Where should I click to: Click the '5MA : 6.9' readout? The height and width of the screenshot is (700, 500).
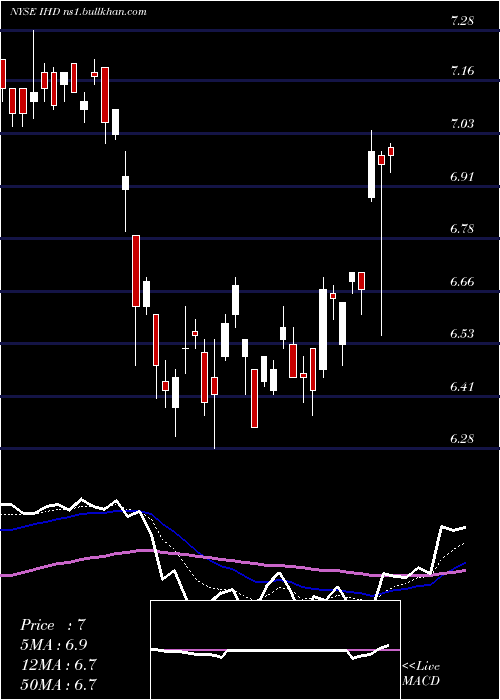pyautogui.click(x=54, y=645)
